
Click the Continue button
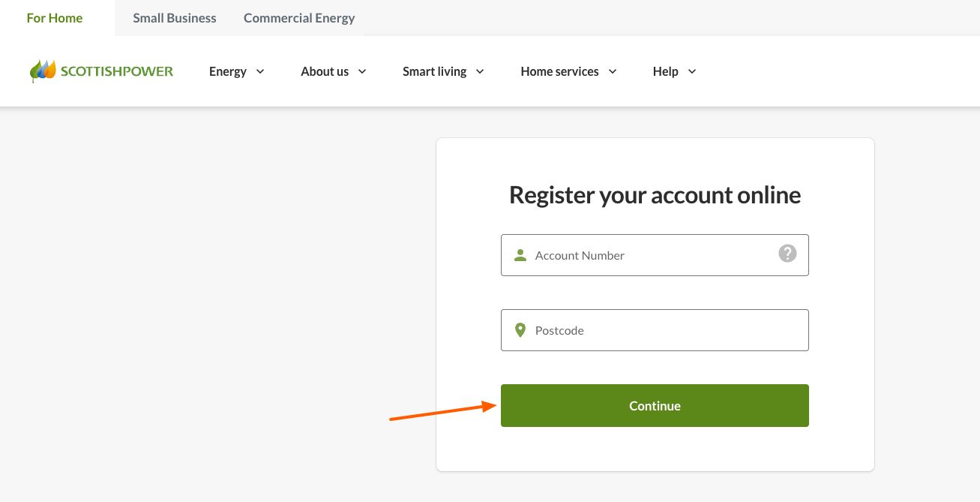click(x=654, y=405)
